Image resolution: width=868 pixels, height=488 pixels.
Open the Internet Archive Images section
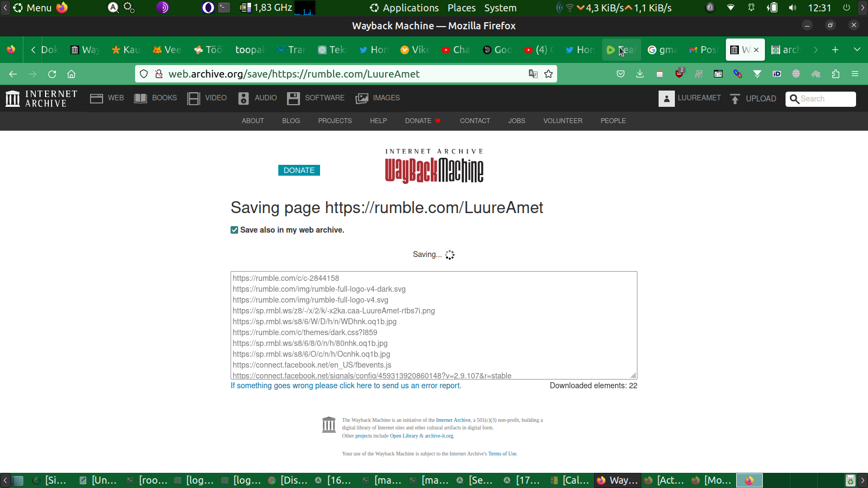[378, 98]
